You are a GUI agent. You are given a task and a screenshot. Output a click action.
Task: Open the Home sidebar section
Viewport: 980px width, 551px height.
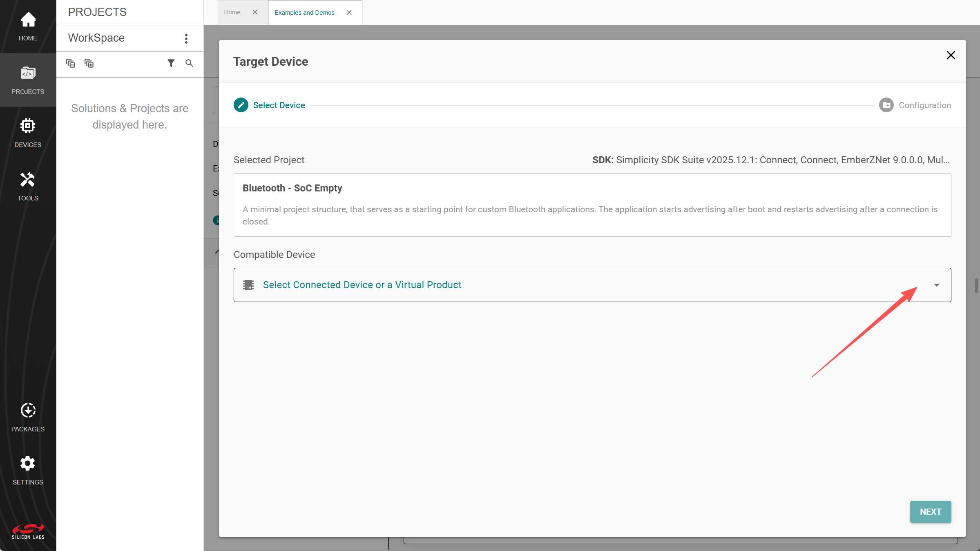point(28,27)
